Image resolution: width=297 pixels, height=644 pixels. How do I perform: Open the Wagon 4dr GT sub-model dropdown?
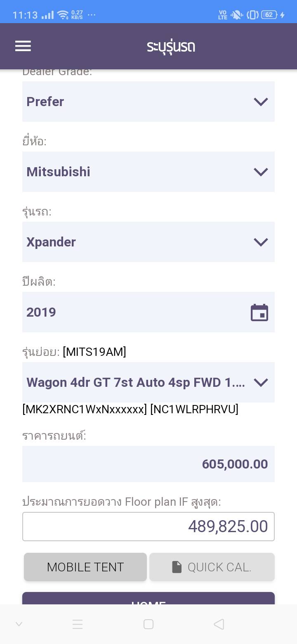pos(148,382)
